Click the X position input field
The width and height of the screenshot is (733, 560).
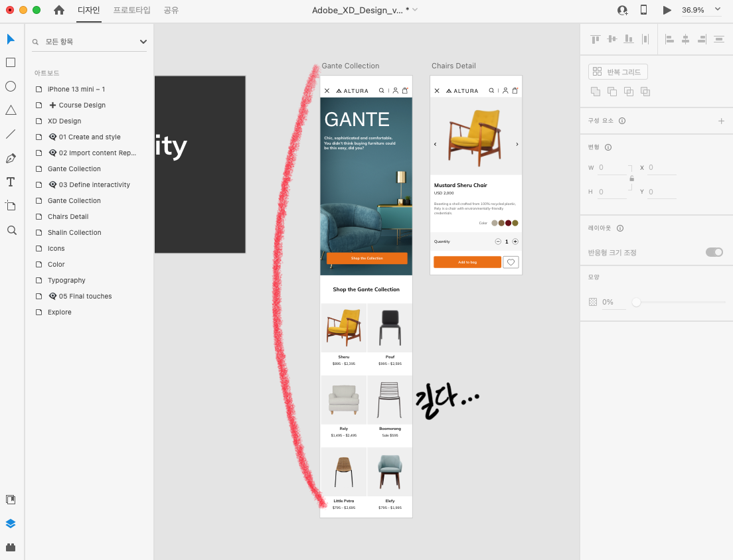tap(662, 167)
